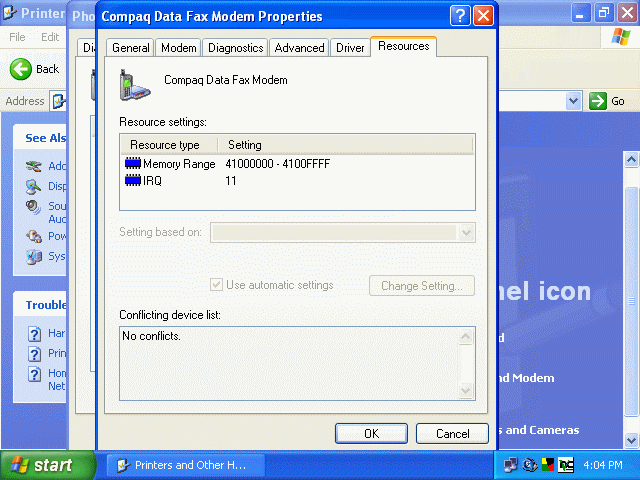Click the green Go arrow button

598,101
